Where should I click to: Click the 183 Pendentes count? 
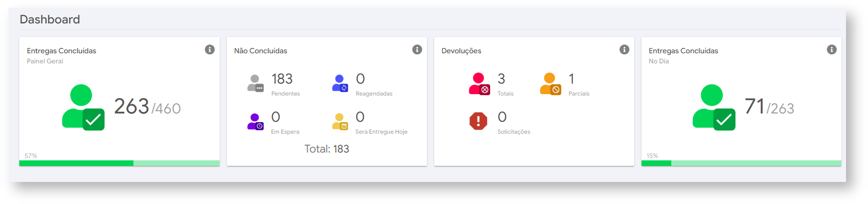point(282,79)
